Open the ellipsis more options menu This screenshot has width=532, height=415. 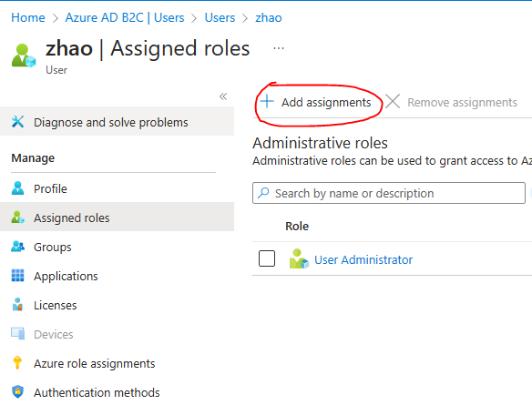(279, 48)
